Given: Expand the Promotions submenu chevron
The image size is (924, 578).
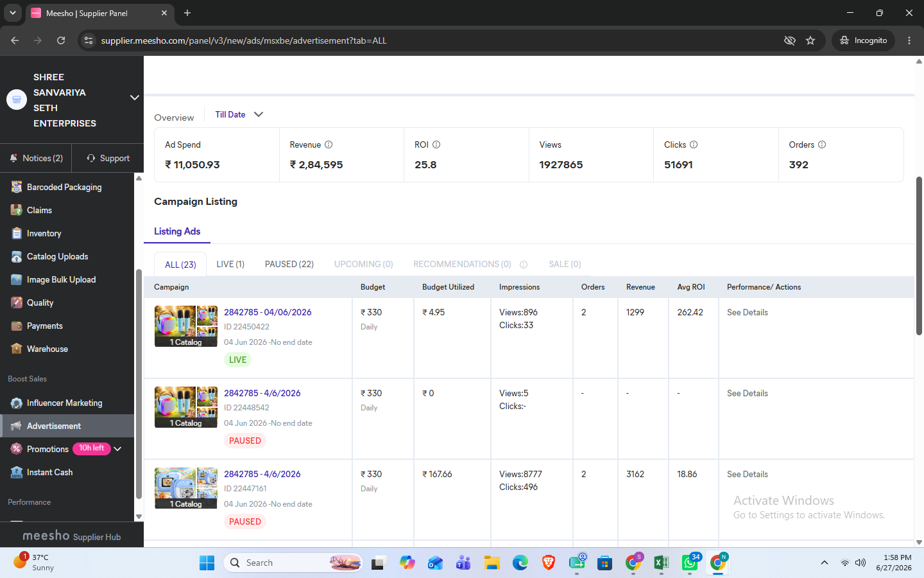Looking at the screenshot, I should click(x=118, y=449).
